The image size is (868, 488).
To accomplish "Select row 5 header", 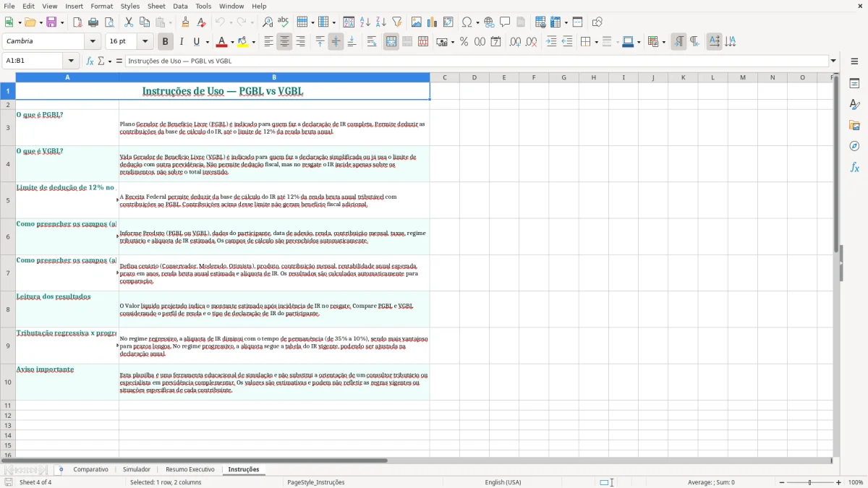I will tap(8, 200).
